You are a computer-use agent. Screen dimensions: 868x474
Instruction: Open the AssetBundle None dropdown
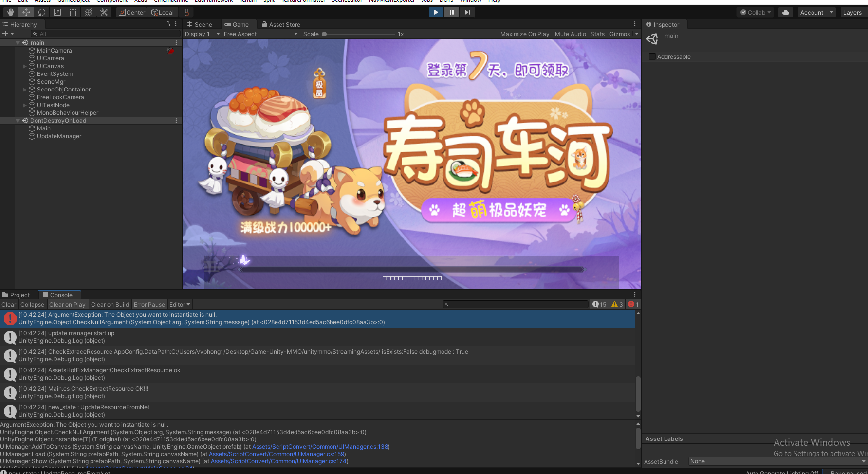[777, 461]
